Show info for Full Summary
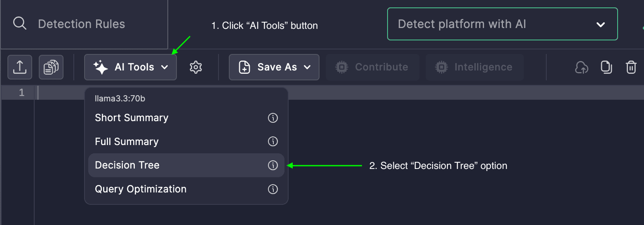 273,141
